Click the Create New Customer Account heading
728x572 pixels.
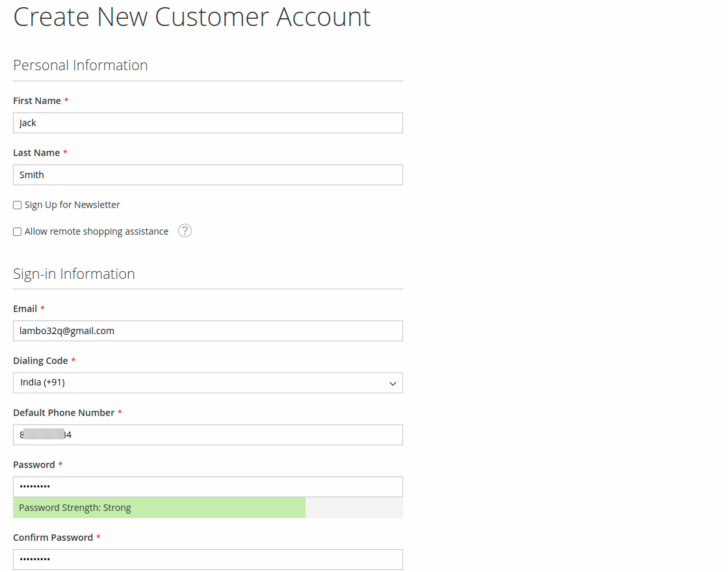coord(192,17)
